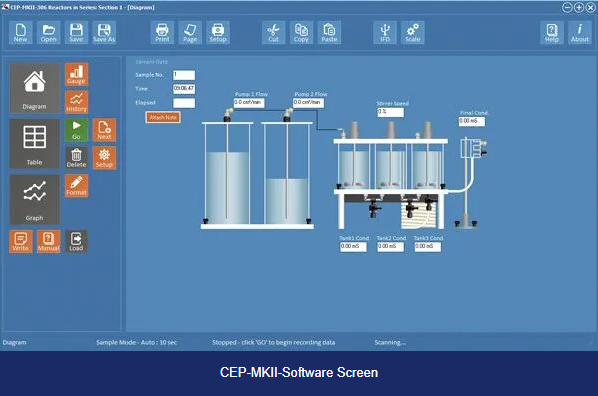Open the History chart icon
Image resolution: width=598 pixels, height=396 pixels.
pyautogui.click(x=76, y=102)
